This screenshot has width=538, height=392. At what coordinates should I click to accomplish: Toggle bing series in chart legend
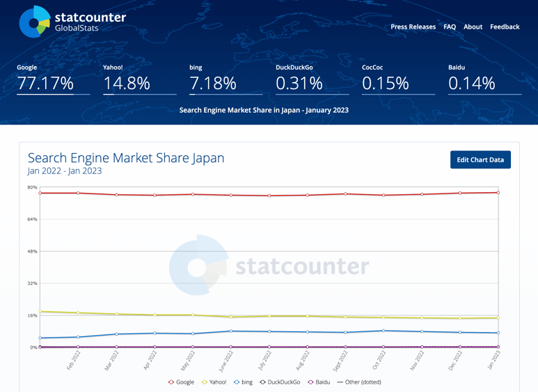pyautogui.click(x=243, y=382)
